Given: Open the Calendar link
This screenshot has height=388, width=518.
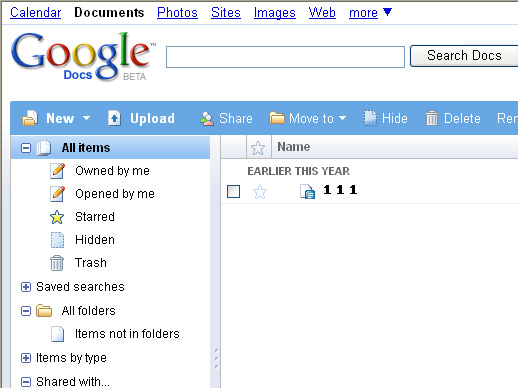Looking at the screenshot, I should coord(36,13).
